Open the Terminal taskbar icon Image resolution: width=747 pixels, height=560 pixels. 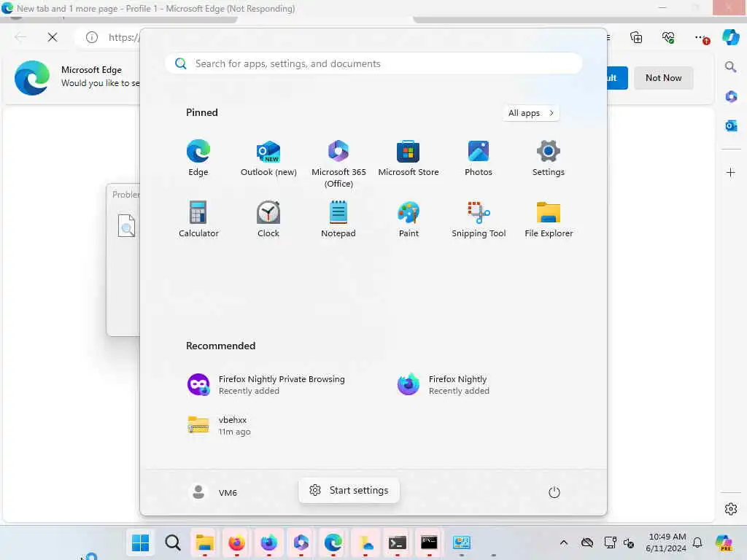click(397, 542)
